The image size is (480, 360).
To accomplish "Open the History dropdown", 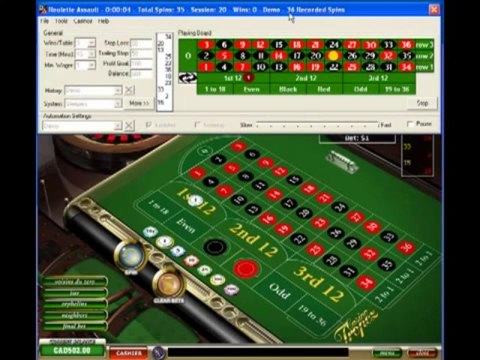I will point(118,90).
